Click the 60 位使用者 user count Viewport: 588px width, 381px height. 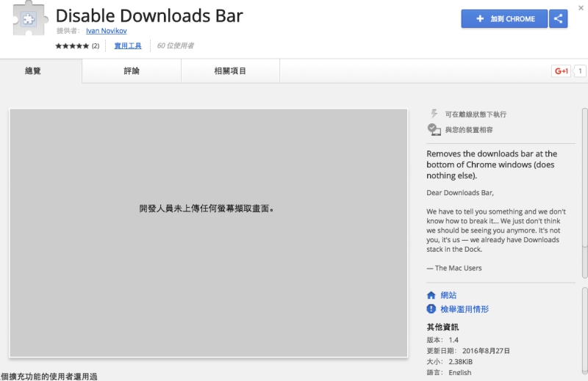tap(176, 46)
